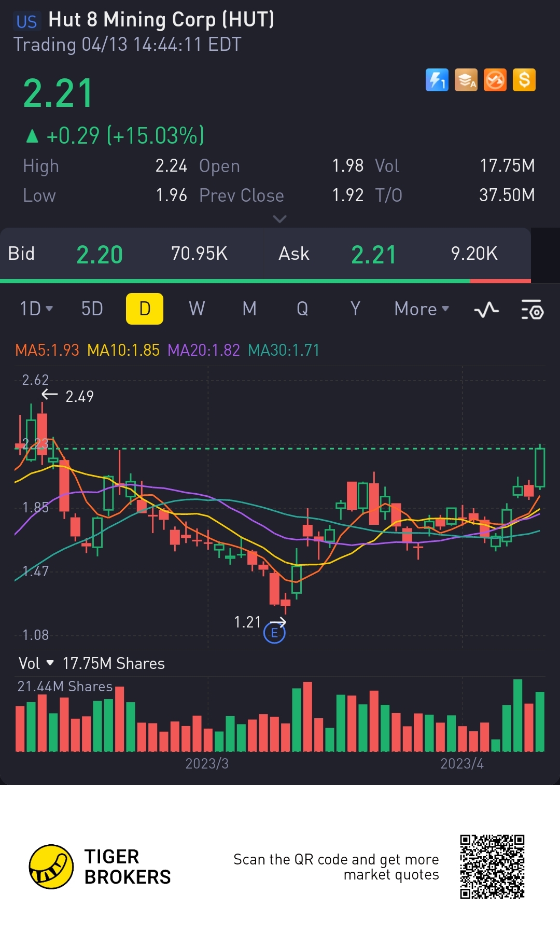
Task: Select the Y yearly chart tab
Action: (x=355, y=309)
